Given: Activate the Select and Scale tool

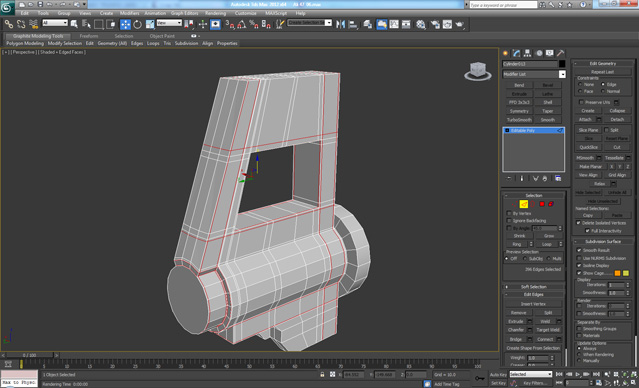Looking at the screenshot, I should [x=150, y=24].
